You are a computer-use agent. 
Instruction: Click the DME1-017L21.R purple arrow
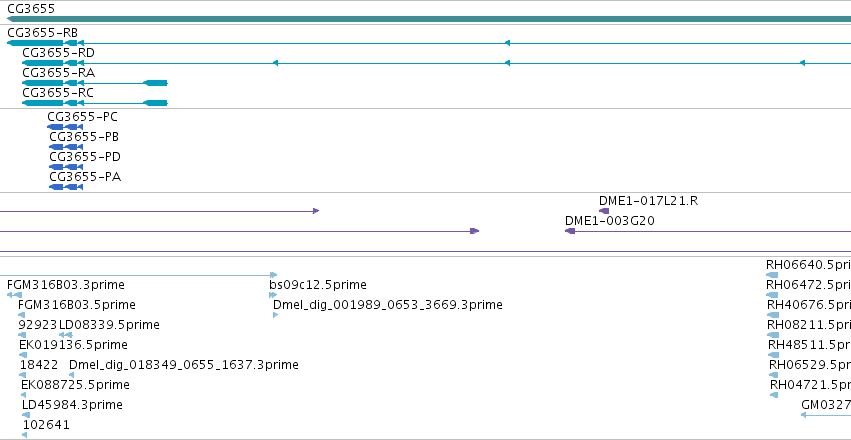tap(604, 211)
